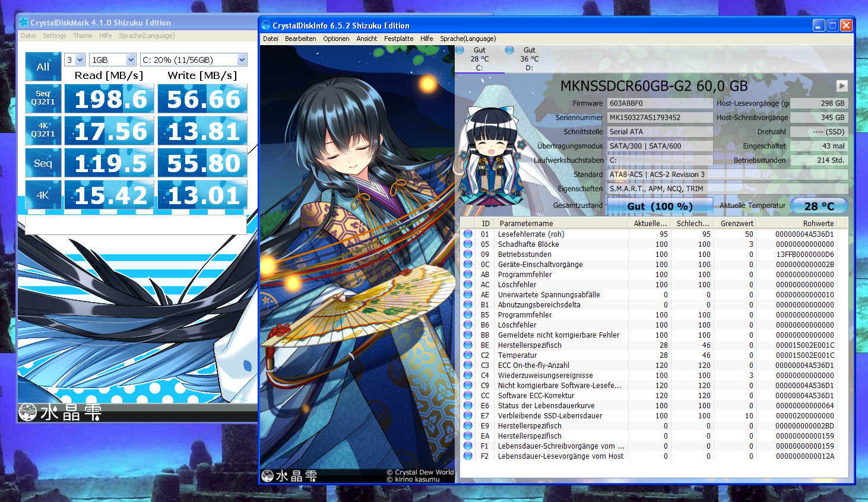This screenshot has height=502, width=868.
Task: Click Host-Lesevorgänge value 298 GB
Action: pyautogui.click(x=819, y=103)
